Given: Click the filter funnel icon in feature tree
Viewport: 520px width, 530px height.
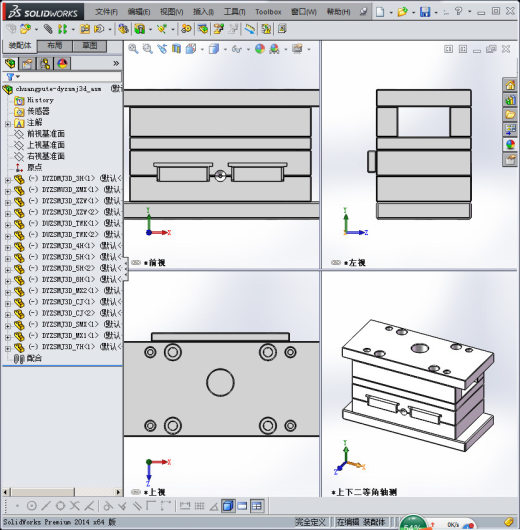Looking at the screenshot, I should (x=10, y=77).
